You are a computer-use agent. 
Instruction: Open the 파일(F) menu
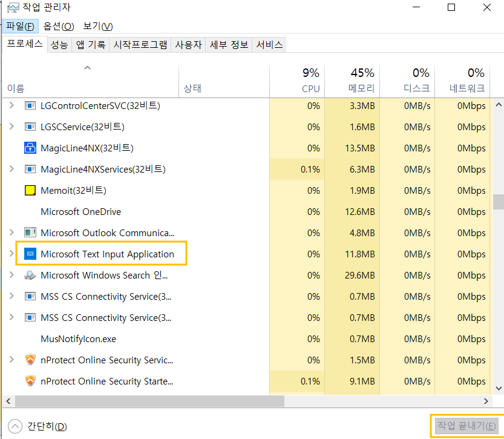[x=20, y=26]
